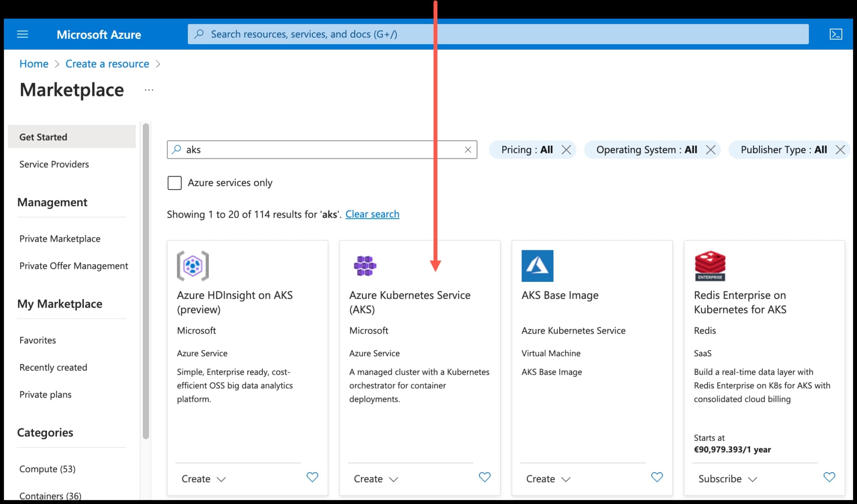Toggle the Azure services only checkbox
857x504 pixels.
[175, 183]
